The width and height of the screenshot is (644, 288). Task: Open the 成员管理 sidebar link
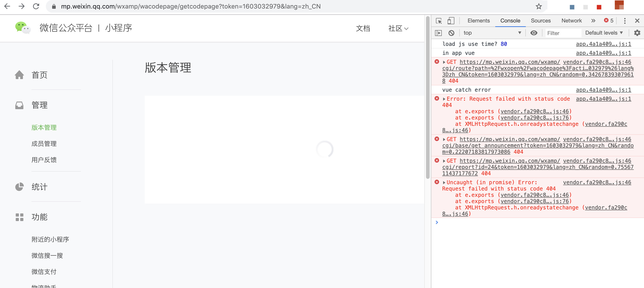pos(44,144)
